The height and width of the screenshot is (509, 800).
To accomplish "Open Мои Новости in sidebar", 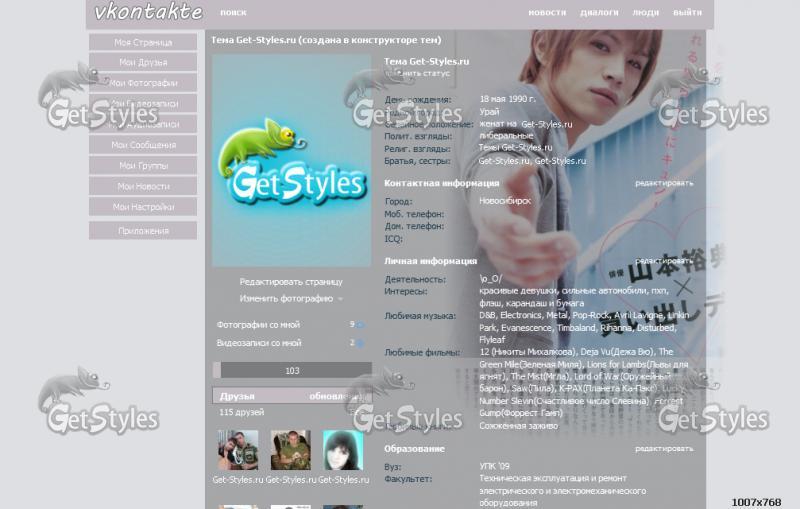I will click(x=143, y=186).
